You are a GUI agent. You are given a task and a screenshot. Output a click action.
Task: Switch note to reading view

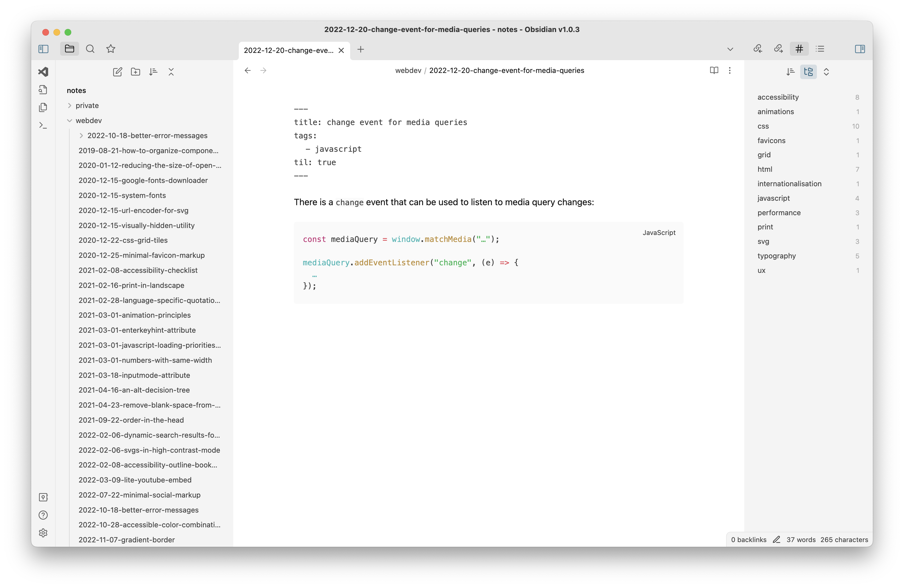tap(714, 70)
